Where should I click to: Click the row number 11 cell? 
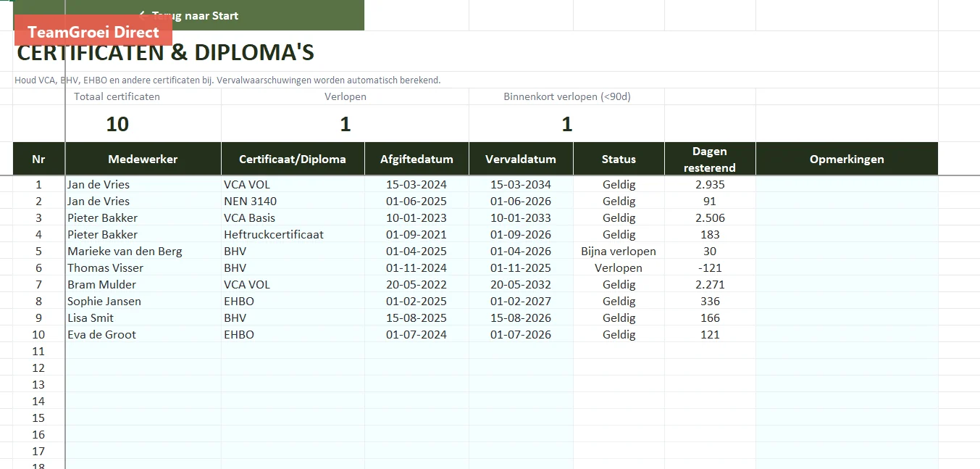pos(39,351)
